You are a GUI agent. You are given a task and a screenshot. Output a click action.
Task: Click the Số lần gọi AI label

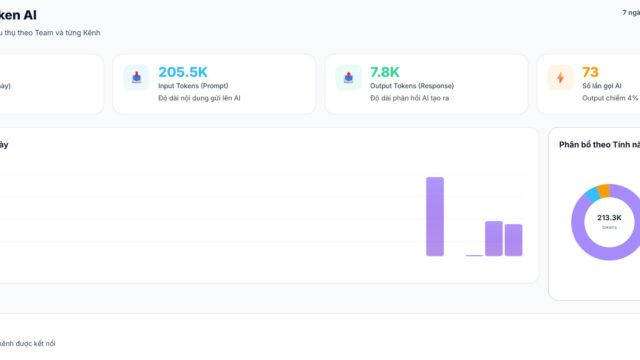(x=602, y=86)
